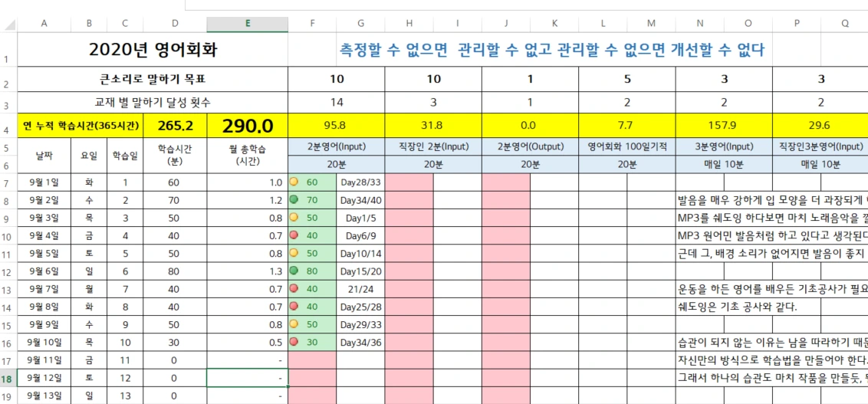Click the '31.8' yellow cell
The height and width of the screenshot is (404, 868).
pos(433,126)
